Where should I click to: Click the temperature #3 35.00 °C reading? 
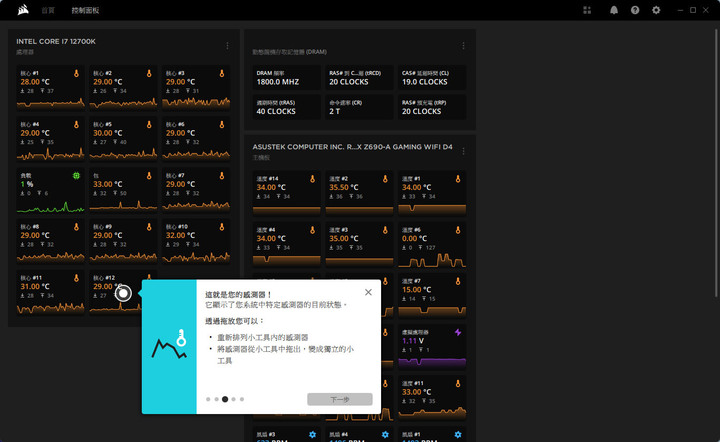coord(345,239)
